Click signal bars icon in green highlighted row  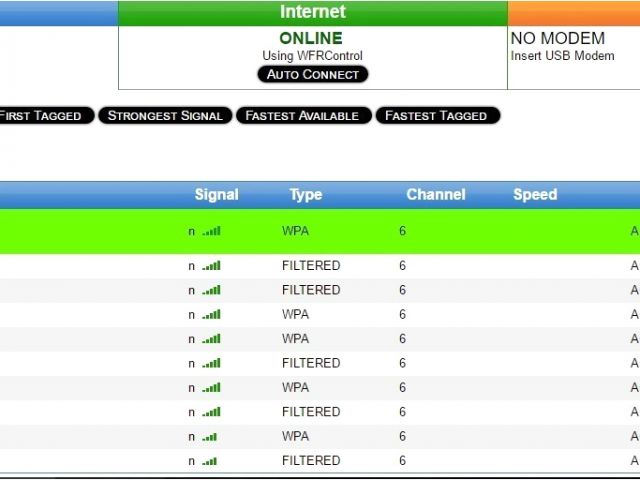(211, 231)
